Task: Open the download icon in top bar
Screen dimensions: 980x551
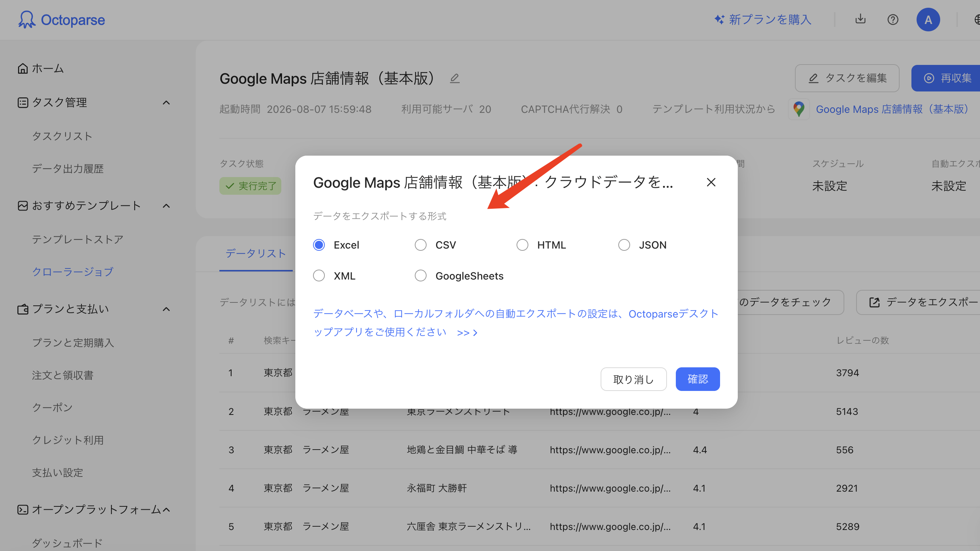Action: point(860,19)
